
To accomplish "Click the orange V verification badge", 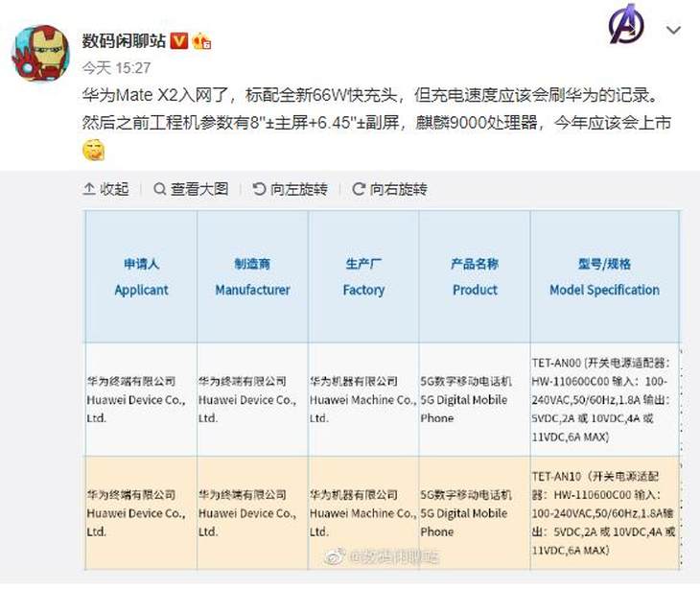I will (179, 41).
